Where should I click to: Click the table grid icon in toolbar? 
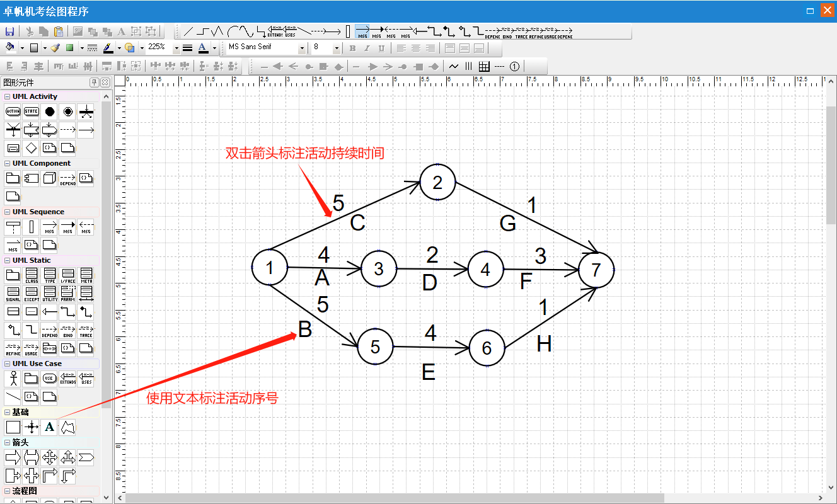484,66
